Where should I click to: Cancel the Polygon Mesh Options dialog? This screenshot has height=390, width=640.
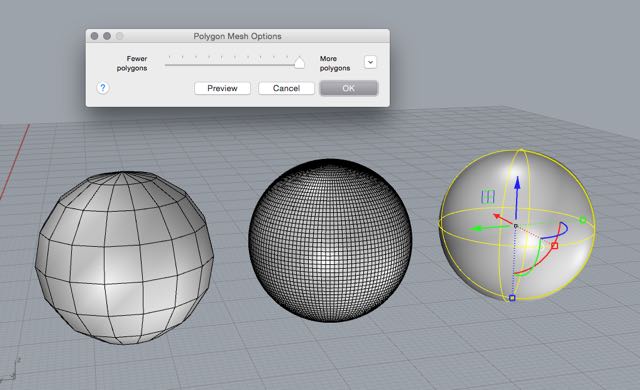tap(287, 88)
